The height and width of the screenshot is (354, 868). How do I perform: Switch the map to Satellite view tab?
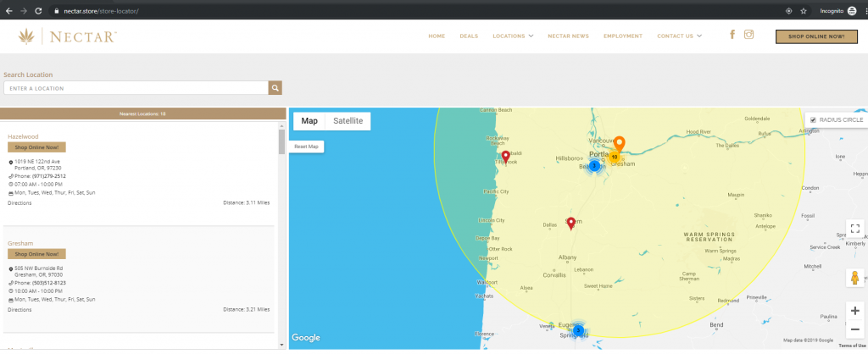click(348, 121)
